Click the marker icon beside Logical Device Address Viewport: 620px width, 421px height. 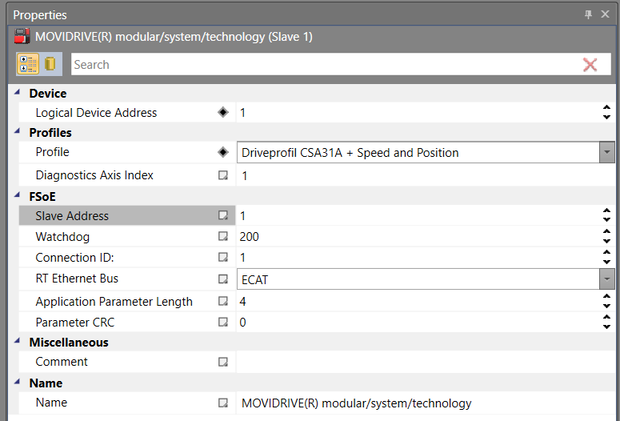point(223,113)
